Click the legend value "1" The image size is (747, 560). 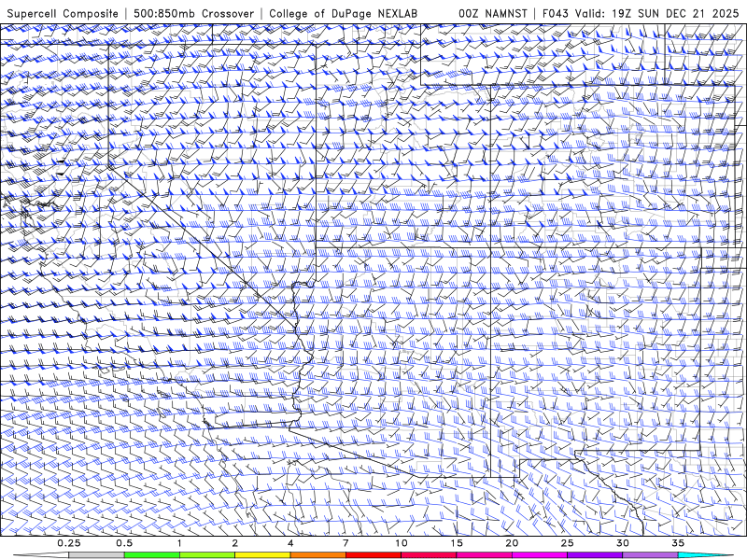[x=179, y=543]
